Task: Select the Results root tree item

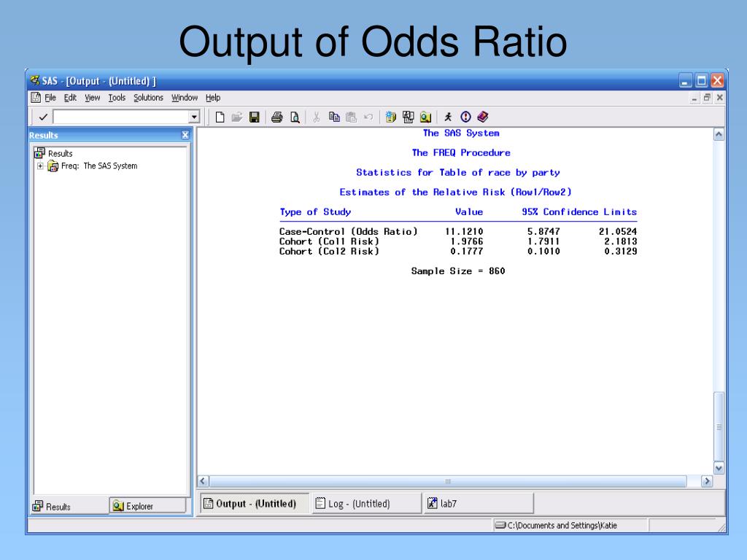Action: click(x=60, y=153)
